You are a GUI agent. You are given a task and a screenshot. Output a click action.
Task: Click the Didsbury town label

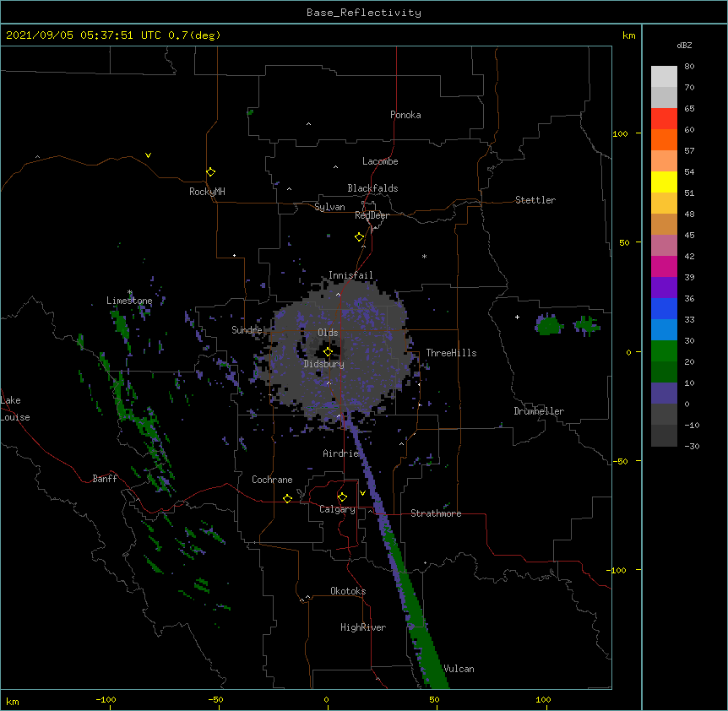tap(324, 364)
